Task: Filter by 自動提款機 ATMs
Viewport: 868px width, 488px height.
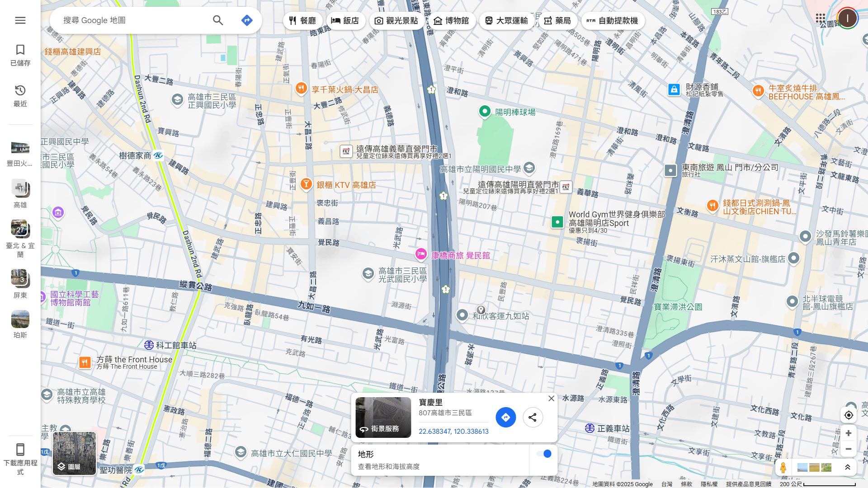Action: point(613,20)
